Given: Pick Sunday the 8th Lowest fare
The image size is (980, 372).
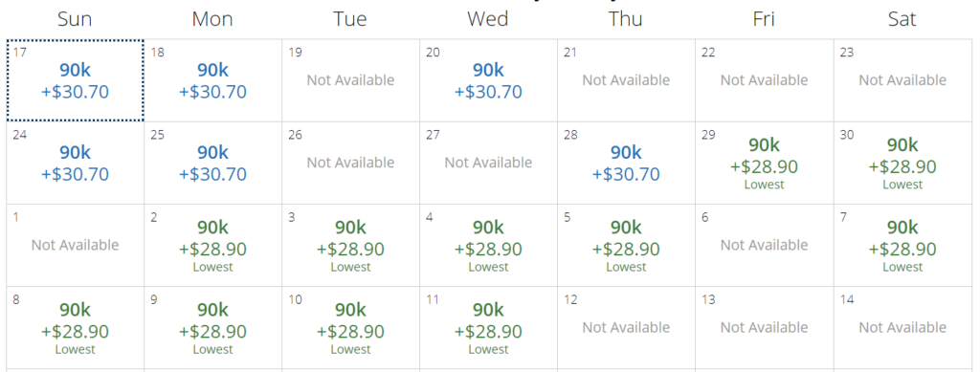Looking at the screenshot, I should 75,328.
